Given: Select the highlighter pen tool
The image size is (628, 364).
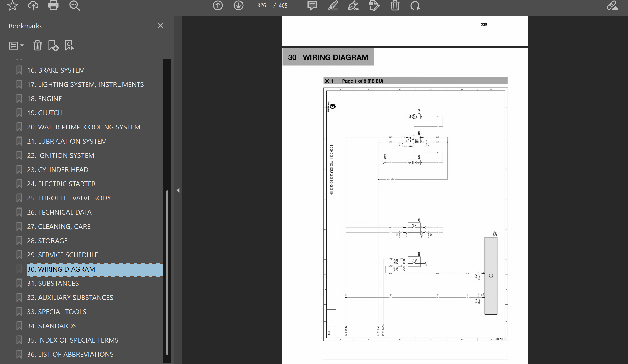Looking at the screenshot, I should tap(333, 5).
